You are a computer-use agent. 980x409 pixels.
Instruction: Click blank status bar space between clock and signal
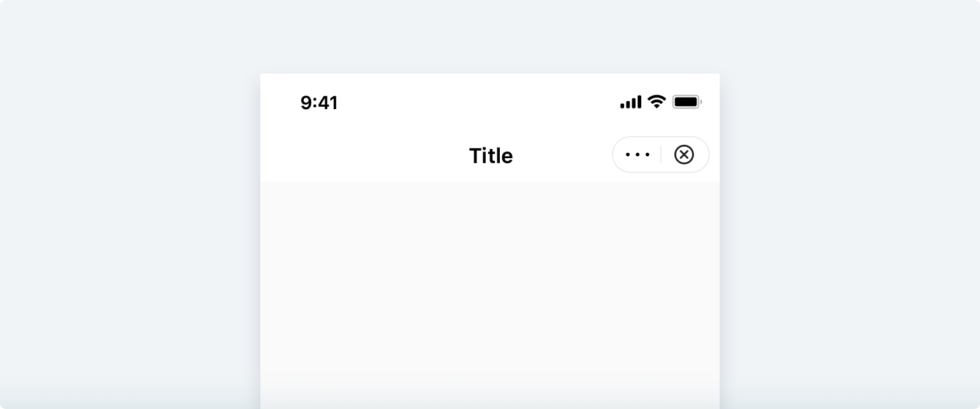[478, 102]
